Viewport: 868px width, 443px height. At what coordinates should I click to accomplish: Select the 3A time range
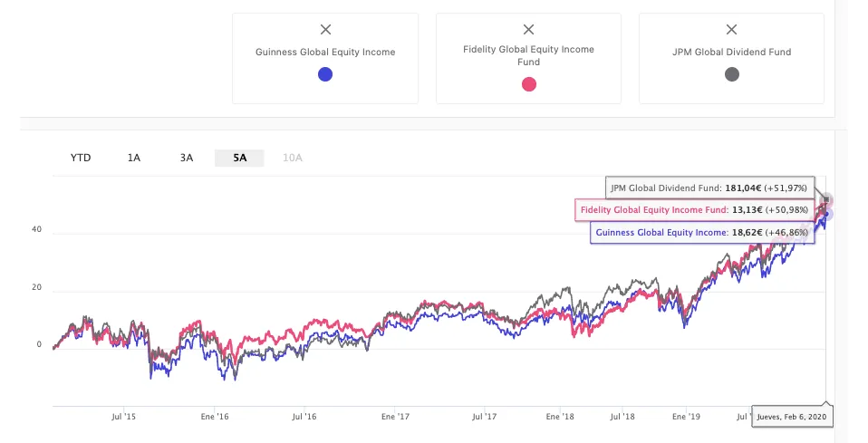tap(187, 158)
